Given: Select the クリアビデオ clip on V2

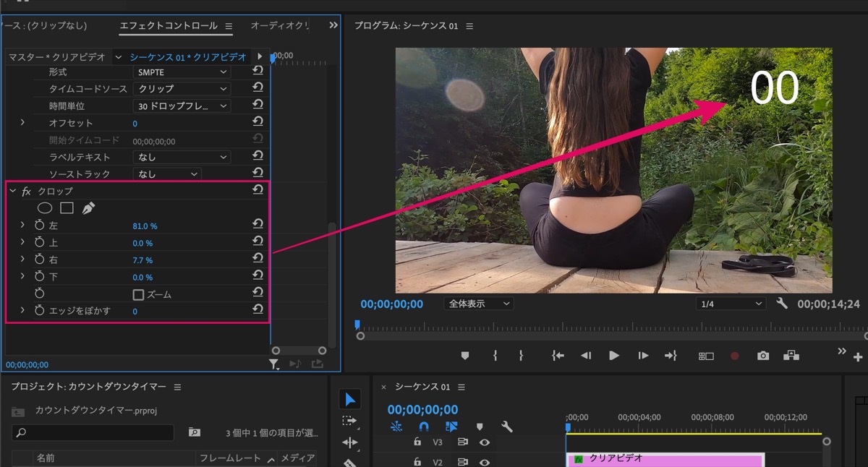Looking at the screenshot, I should click(x=665, y=460).
